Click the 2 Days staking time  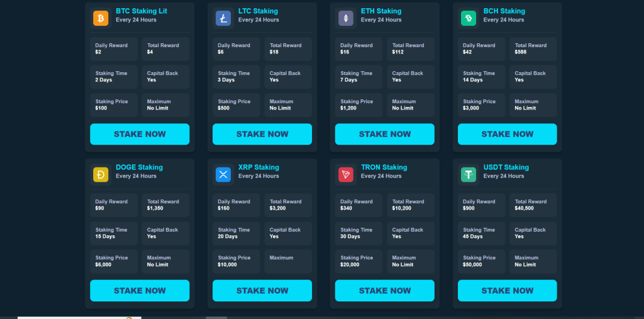pos(104,80)
